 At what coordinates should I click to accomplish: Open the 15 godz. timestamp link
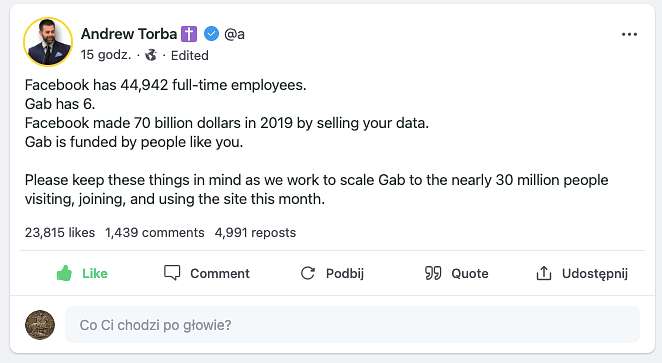point(106,55)
